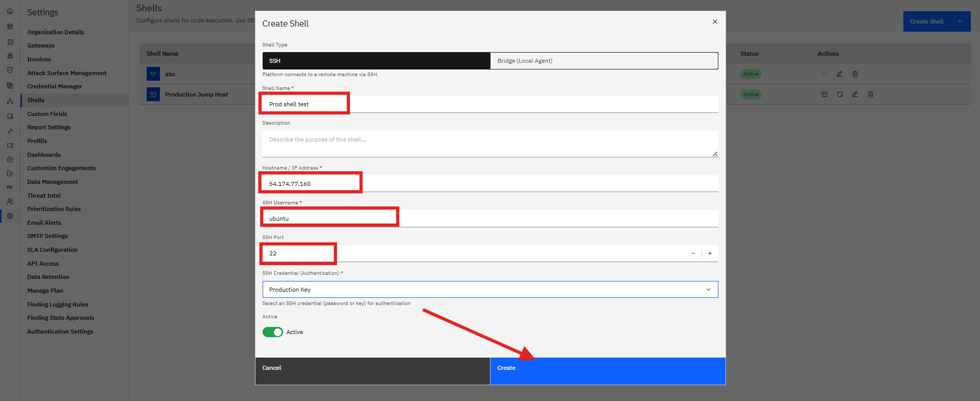
Task: Select the Production Jump Host row name
Action: click(196, 95)
